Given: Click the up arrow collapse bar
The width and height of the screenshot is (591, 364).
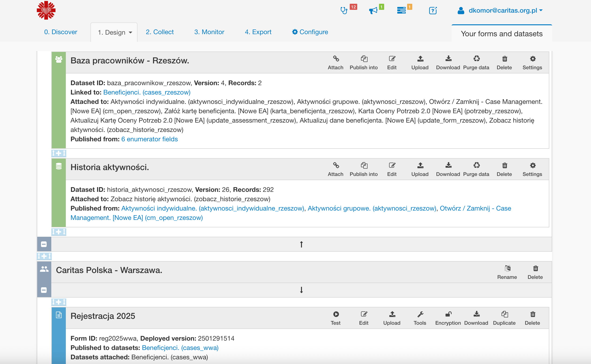Looking at the screenshot, I should [301, 244].
